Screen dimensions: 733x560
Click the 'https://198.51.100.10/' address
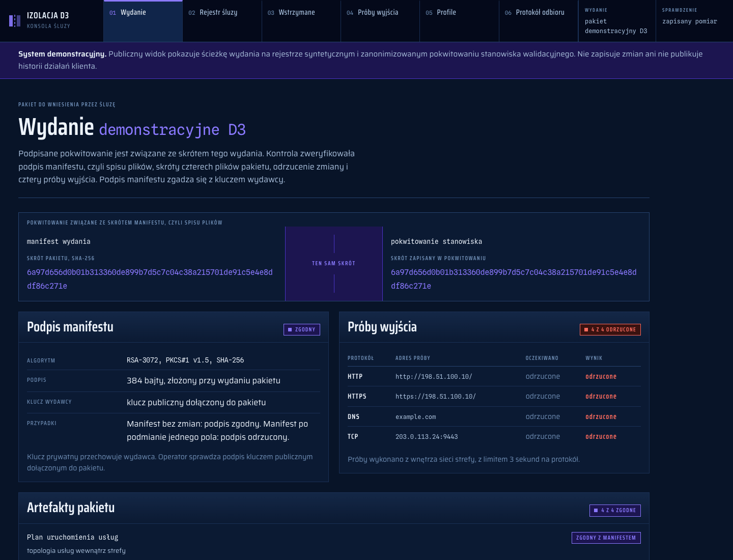436,397
